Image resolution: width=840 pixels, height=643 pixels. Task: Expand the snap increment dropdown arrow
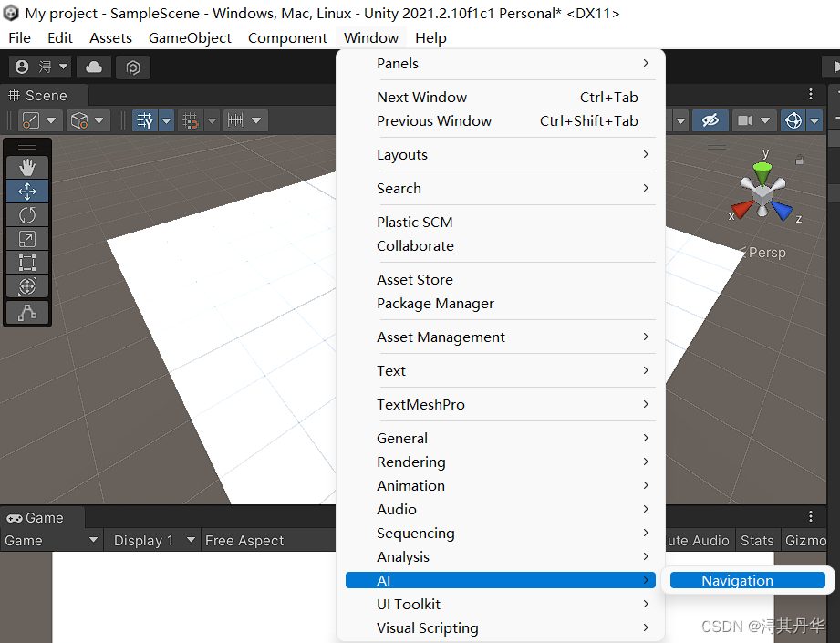click(x=256, y=120)
